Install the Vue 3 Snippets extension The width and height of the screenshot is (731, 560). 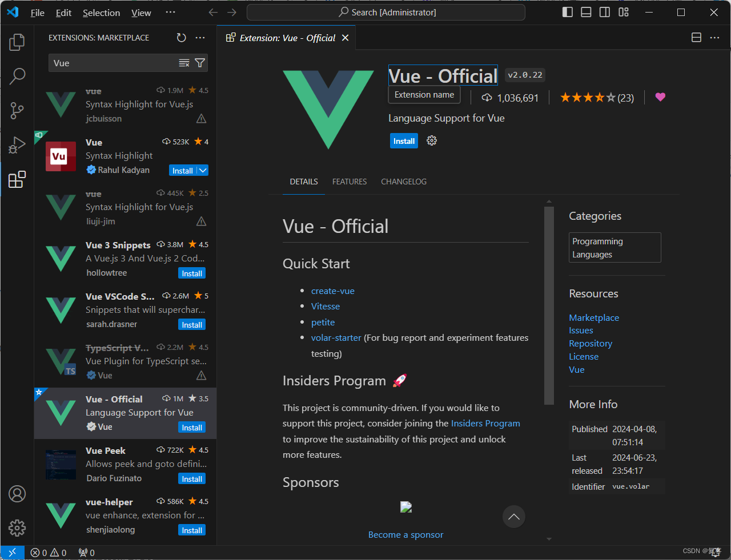tap(192, 273)
